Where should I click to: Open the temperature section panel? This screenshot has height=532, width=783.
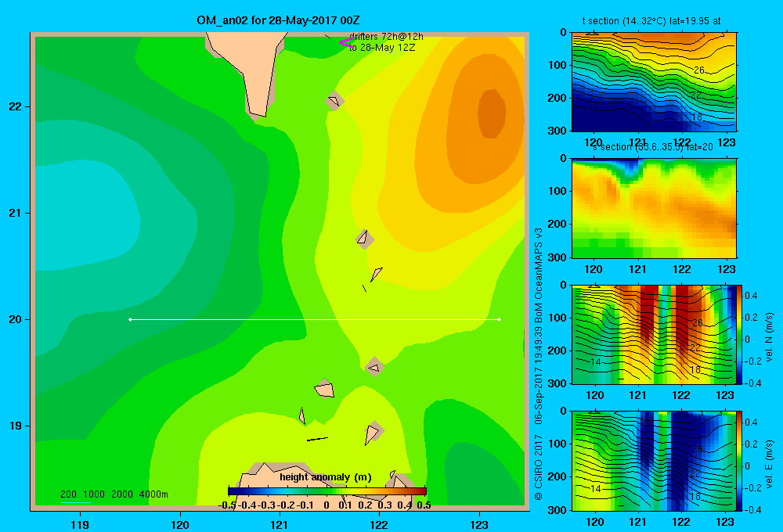[654, 82]
